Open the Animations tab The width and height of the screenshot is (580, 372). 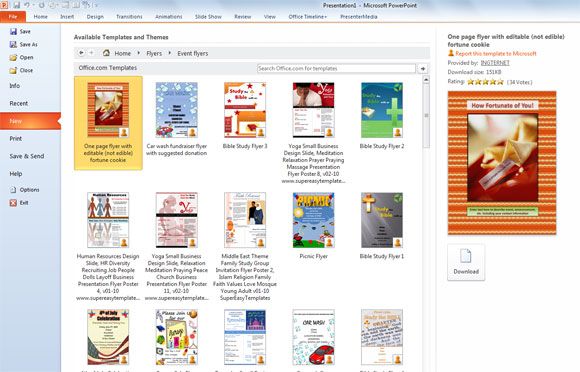click(x=168, y=17)
